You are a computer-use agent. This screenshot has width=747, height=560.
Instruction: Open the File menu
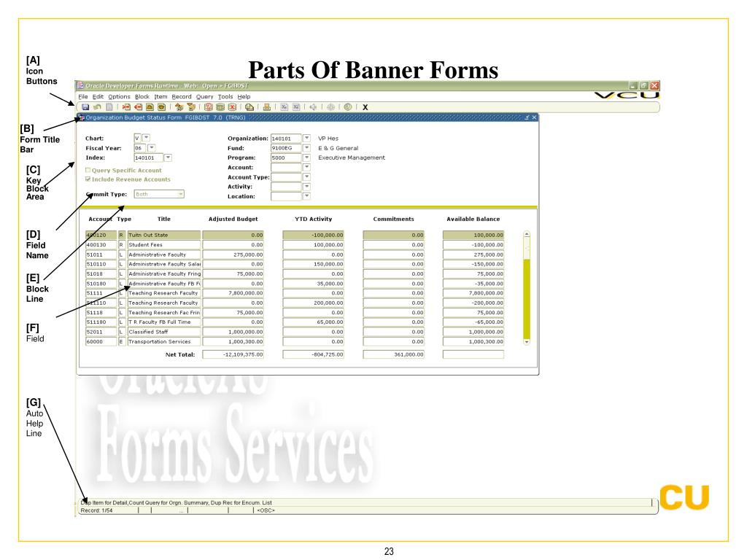83,97
